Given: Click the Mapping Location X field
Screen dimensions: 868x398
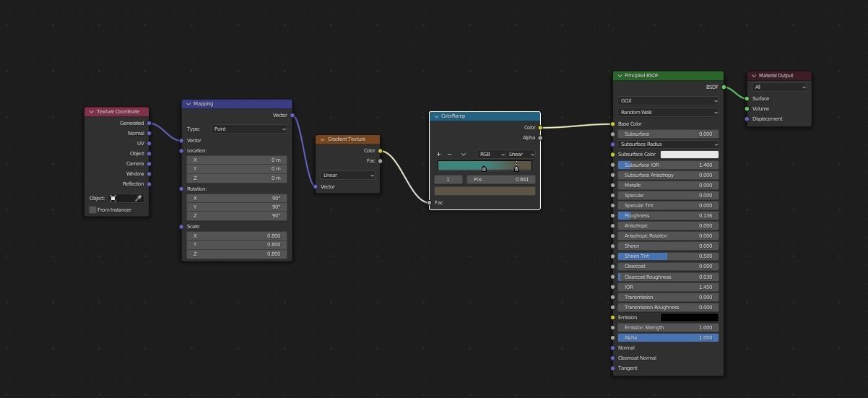Looking at the screenshot, I should pyautogui.click(x=237, y=160).
